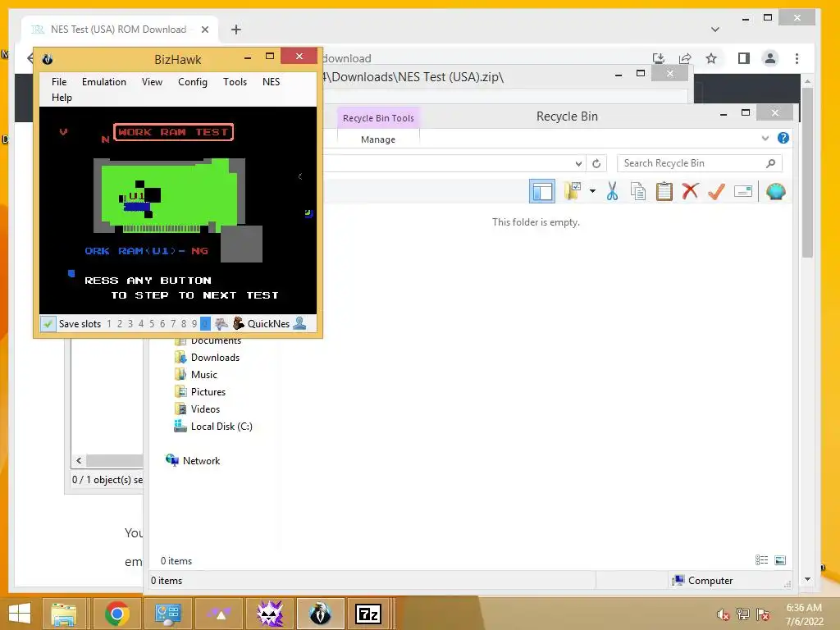Click the Paste clipboard icon
Viewport: 840px width, 630px height.
[664, 191]
